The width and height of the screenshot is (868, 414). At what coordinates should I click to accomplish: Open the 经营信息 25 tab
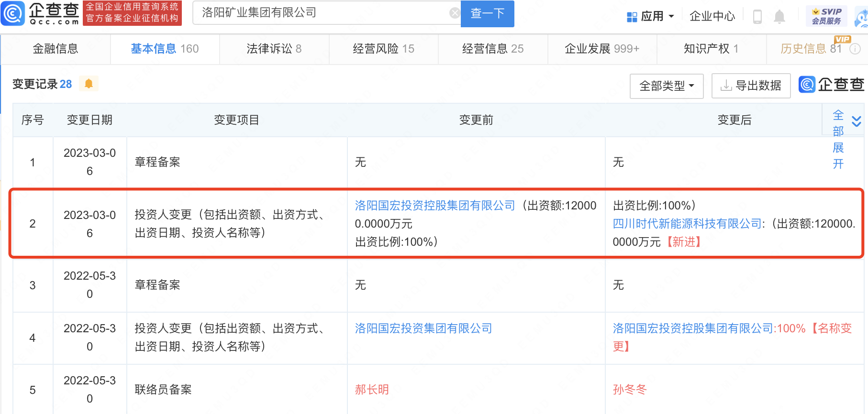click(x=493, y=49)
